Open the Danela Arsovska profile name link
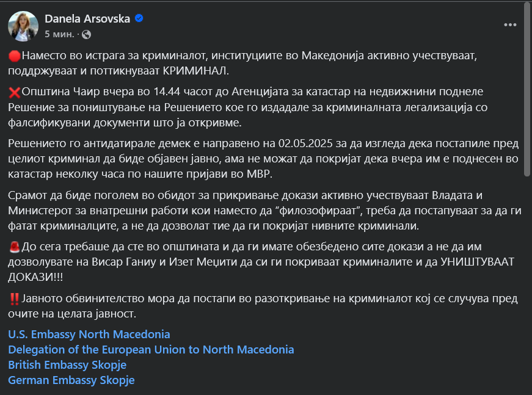Image resolution: width=532 pixels, height=395 pixels. (87, 18)
